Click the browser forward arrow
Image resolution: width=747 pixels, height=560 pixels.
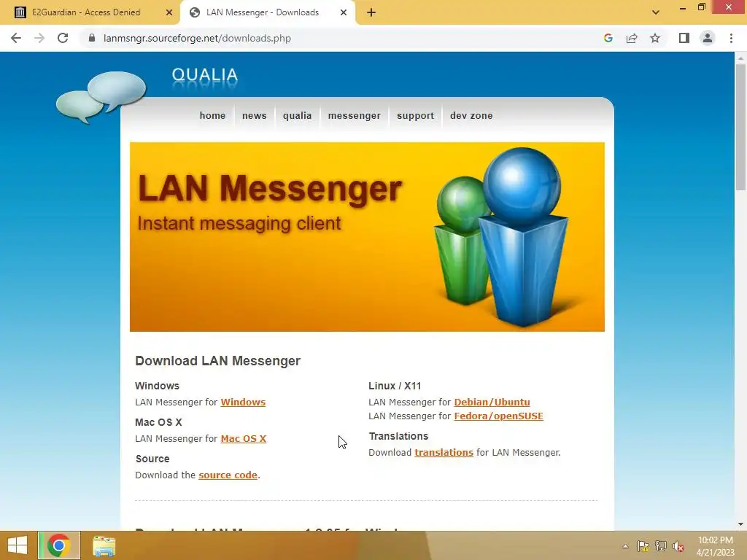(39, 38)
